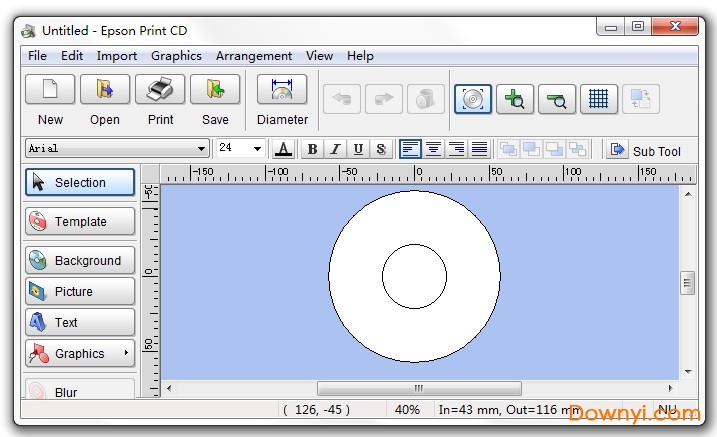Click the Sub Tool button
The image size is (717, 437).
(645, 150)
